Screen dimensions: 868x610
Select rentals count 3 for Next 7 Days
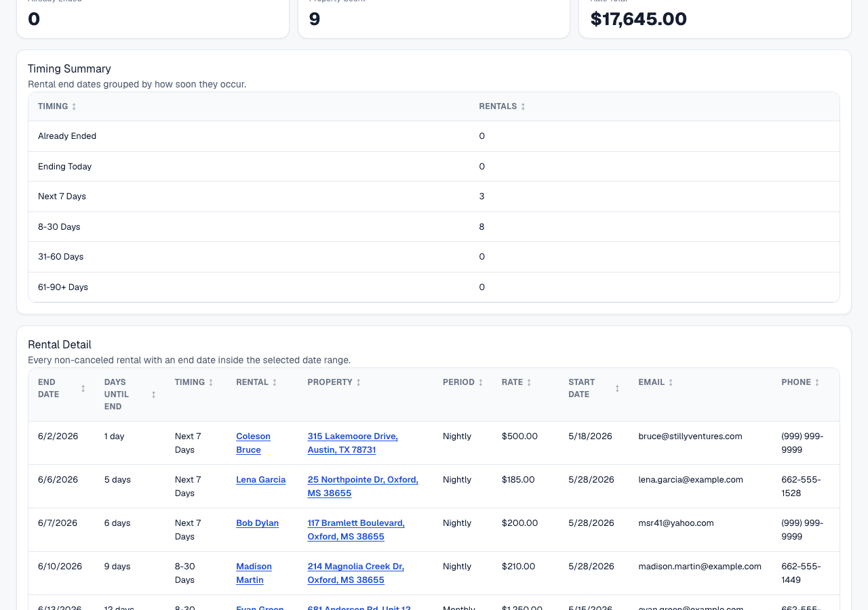click(481, 197)
